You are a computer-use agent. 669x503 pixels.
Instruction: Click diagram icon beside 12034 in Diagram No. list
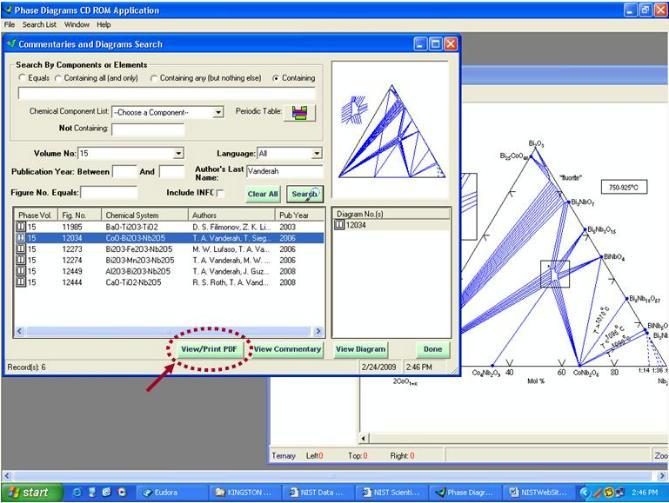tap(339, 225)
